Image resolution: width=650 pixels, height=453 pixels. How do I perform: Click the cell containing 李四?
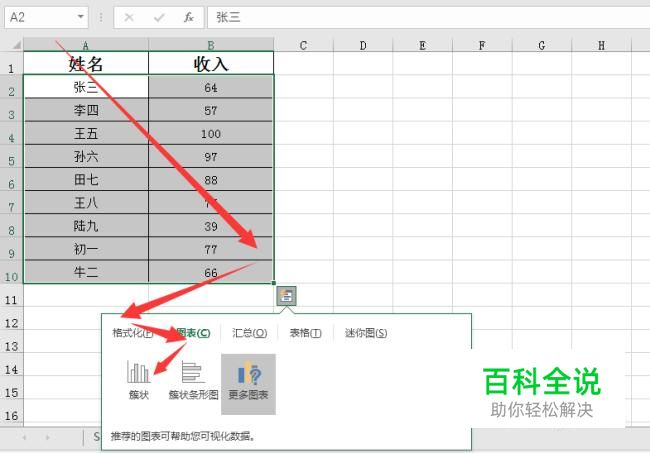86,110
